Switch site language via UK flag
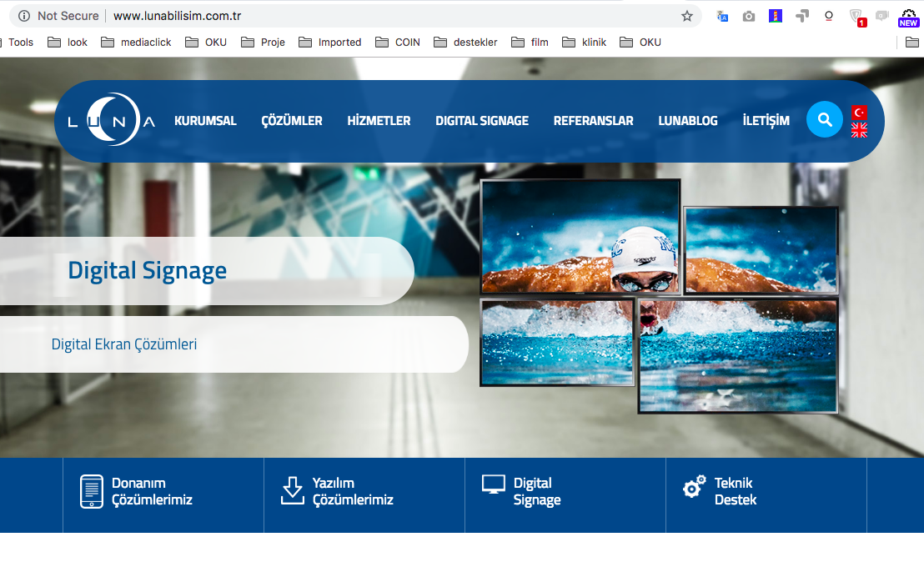 [x=859, y=130]
